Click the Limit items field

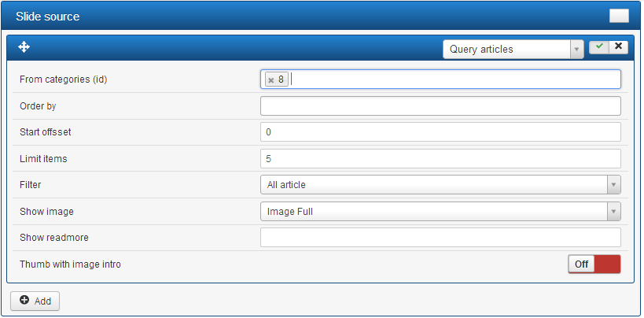point(440,159)
